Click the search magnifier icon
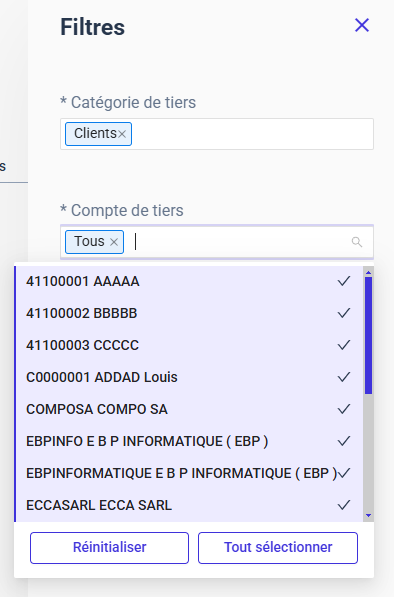Viewport: 394px width, 597px height. pyautogui.click(x=357, y=242)
